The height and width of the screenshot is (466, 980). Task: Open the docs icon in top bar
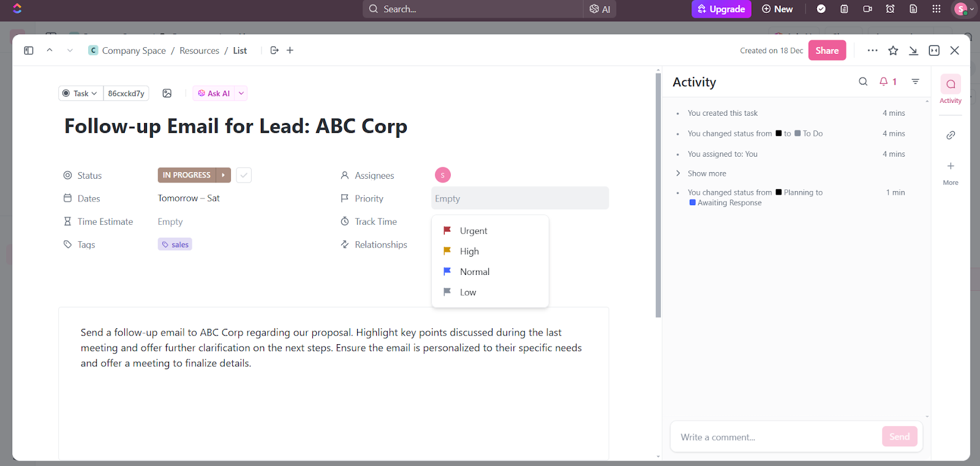913,9
